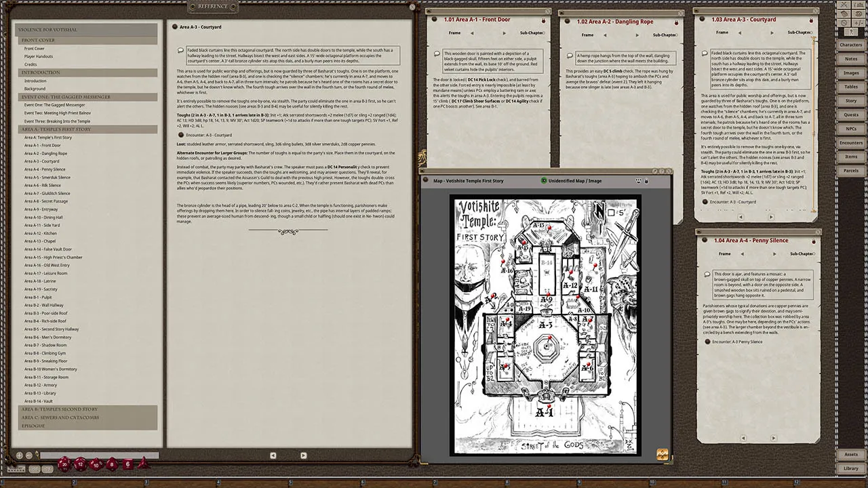868x488 pixels.
Task: Click the lock icon on 1.04 Area A-4 window
Action: coord(813,241)
